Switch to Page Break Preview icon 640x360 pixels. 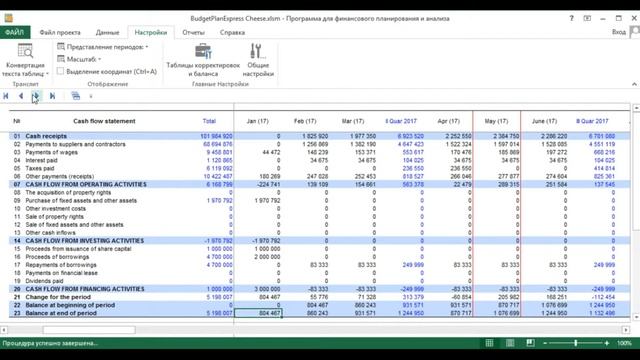click(530, 343)
